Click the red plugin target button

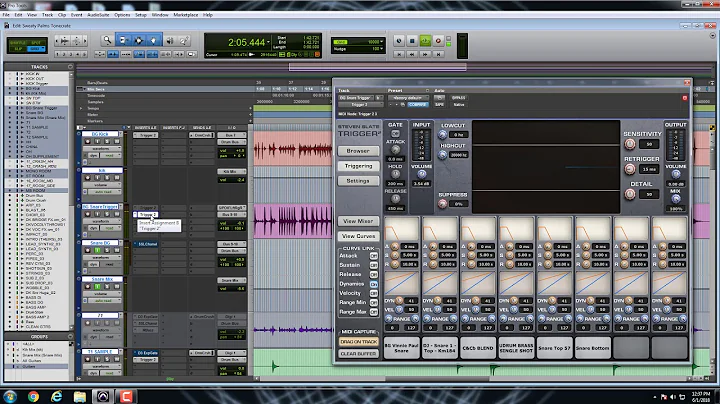pos(685,98)
